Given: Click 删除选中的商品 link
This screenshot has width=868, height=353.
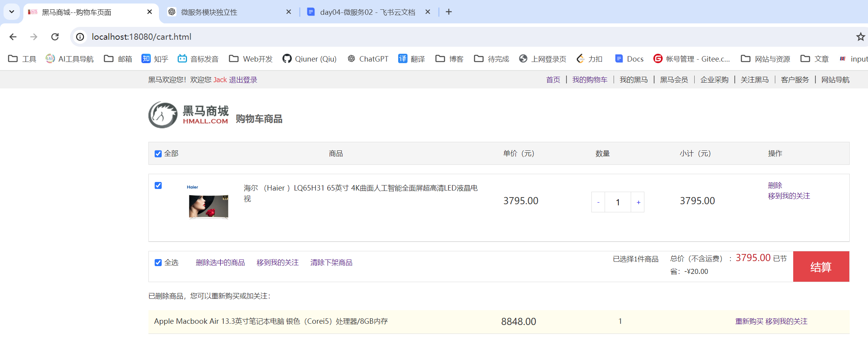Looking at the screenshot, I should click(221, 263).
